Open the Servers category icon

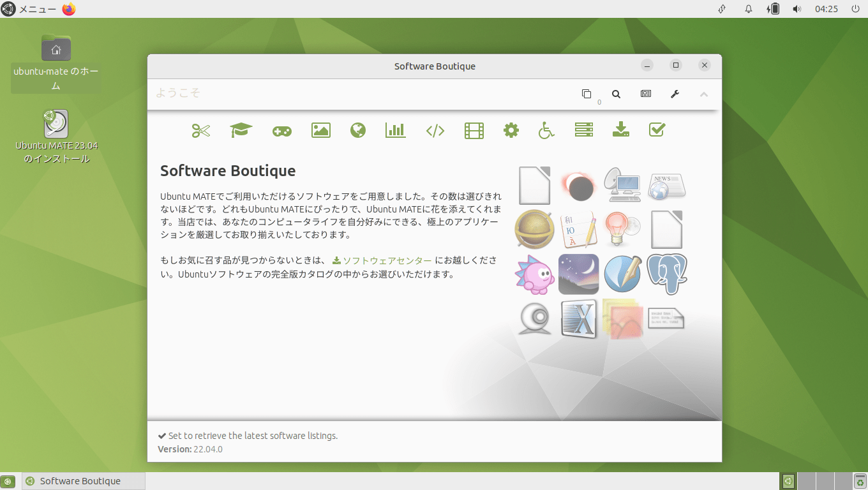click(583, 130)
